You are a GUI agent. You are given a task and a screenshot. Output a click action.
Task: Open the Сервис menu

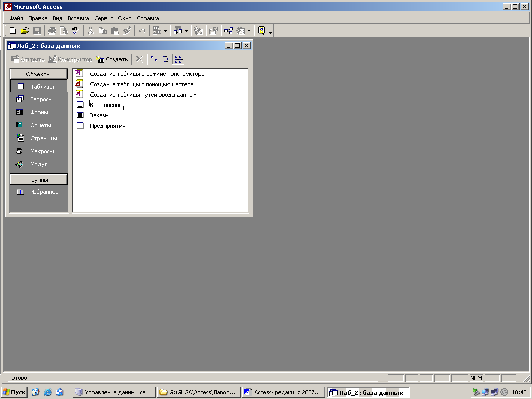point(103,18)
